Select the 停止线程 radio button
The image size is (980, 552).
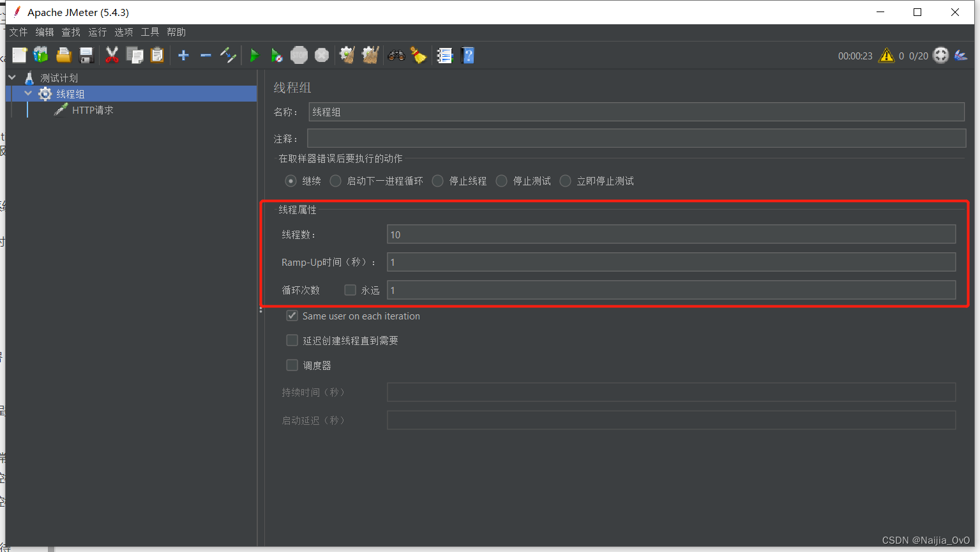(x=437, y=181)
